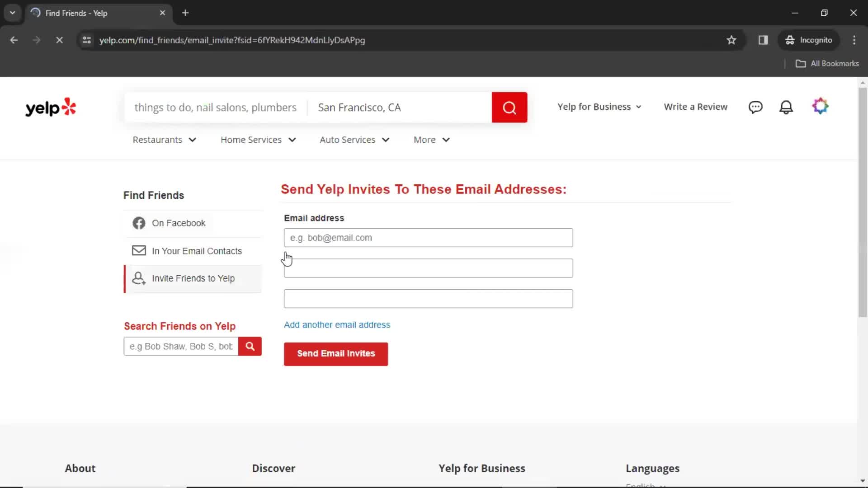Screen dimensions: 868x488
Task: Stop the page loading
Action: [x=59, y=40]
